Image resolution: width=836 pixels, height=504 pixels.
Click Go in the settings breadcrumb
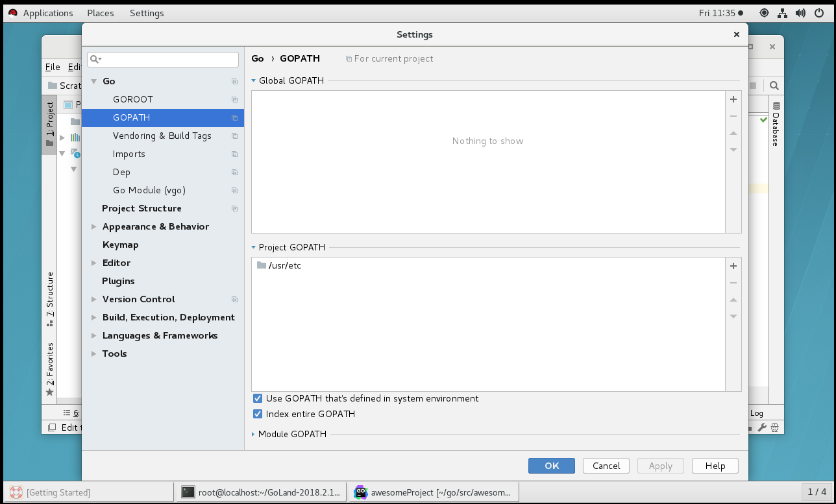(x=258, y=58)
